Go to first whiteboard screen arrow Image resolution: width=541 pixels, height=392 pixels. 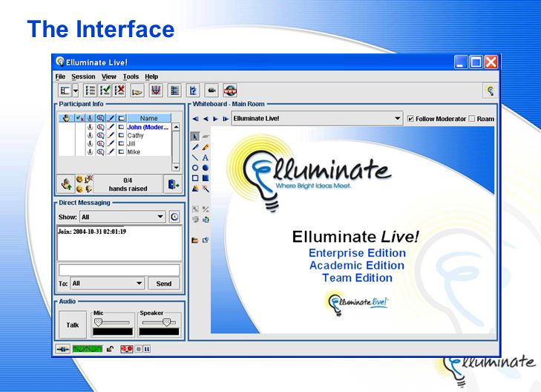pos(195,118)
